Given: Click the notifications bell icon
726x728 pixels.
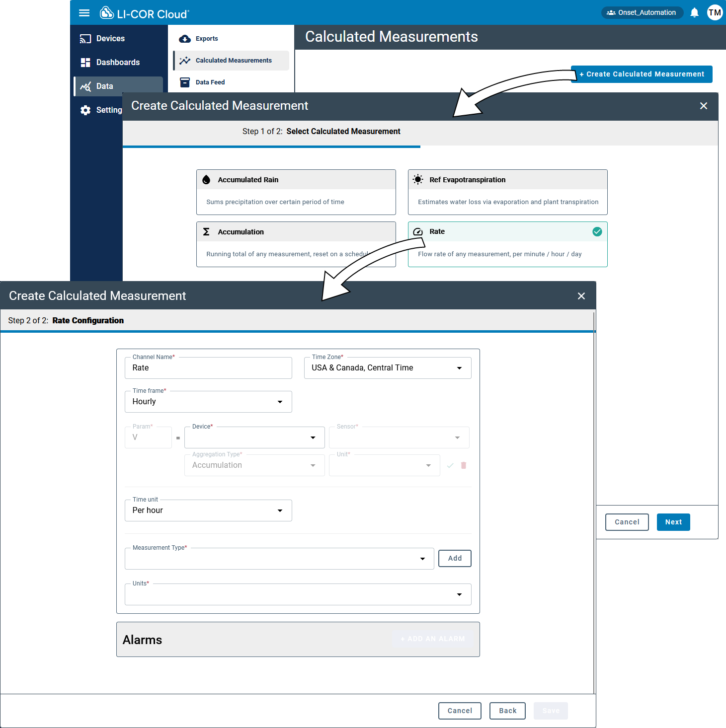Looking at the screenshot, I should pos(695,12).
